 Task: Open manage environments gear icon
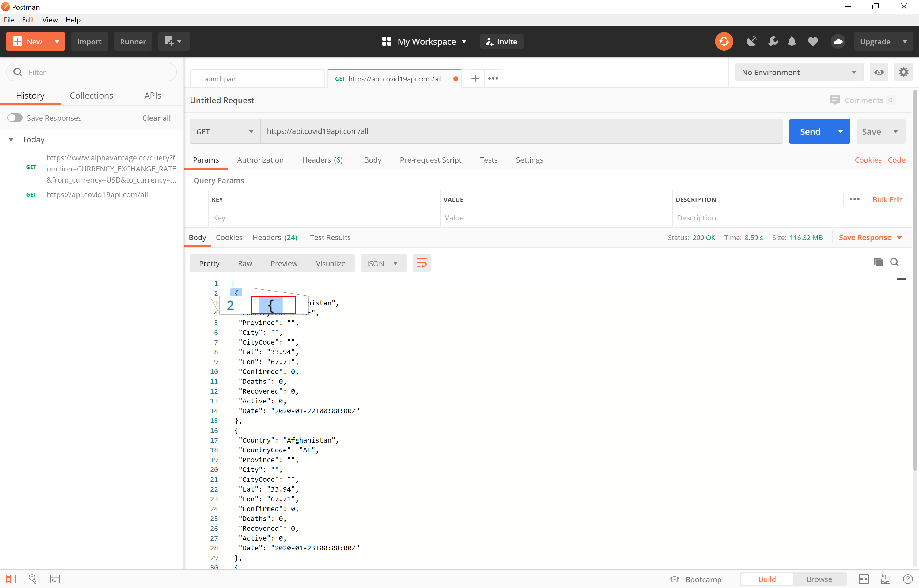pos(903,72)
